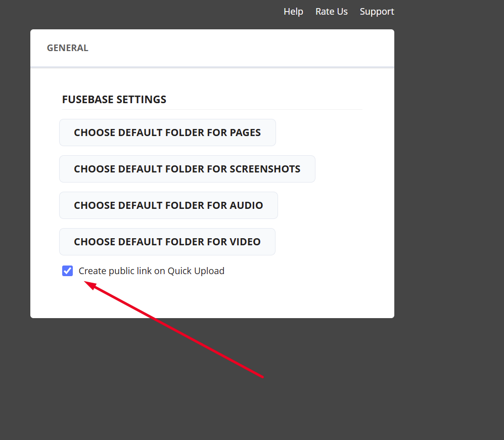Choose default folder for audio
The height and width of the screenshot is (440, 504).
pos(168,205)
